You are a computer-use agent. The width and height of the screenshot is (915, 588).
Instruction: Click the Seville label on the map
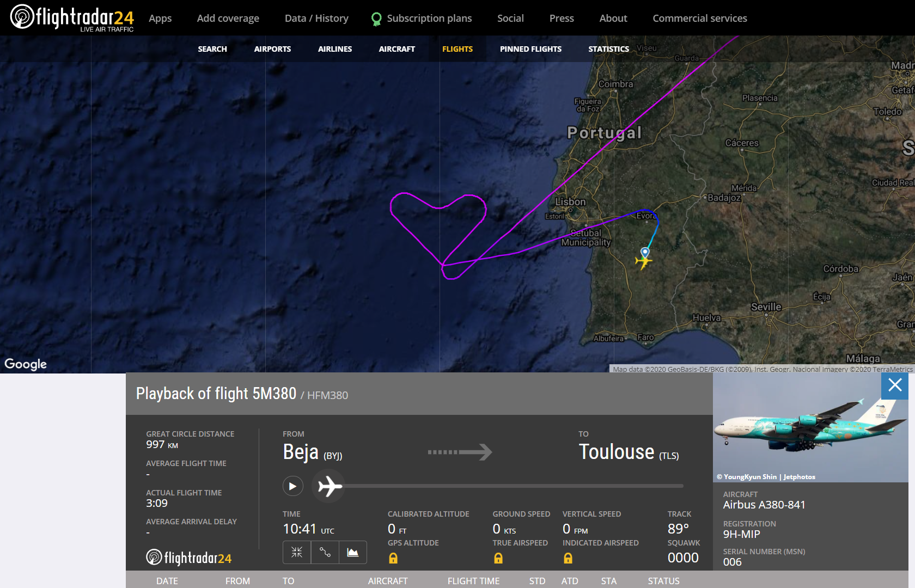tap(766, 307)
